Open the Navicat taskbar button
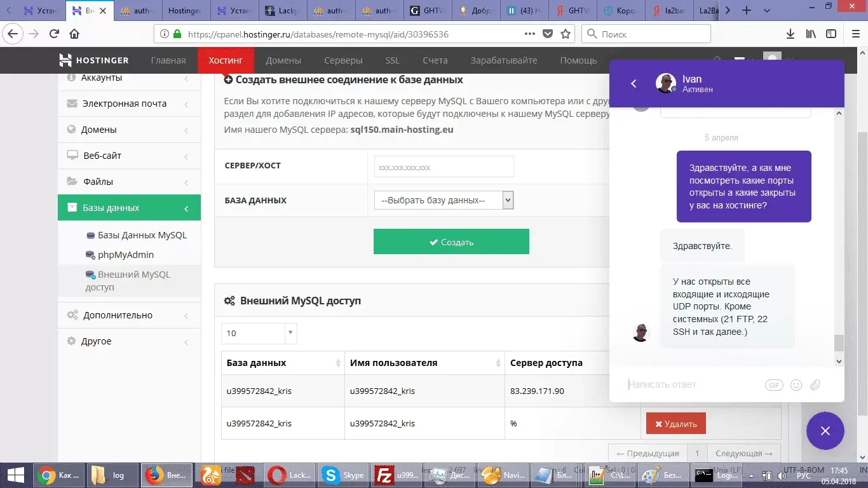 click(504, 475)
